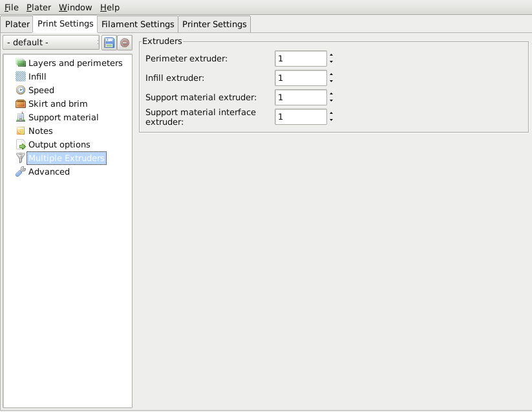Focus the Perimeter extruder input field
The image size is (532, 412).
click(301, 59)
